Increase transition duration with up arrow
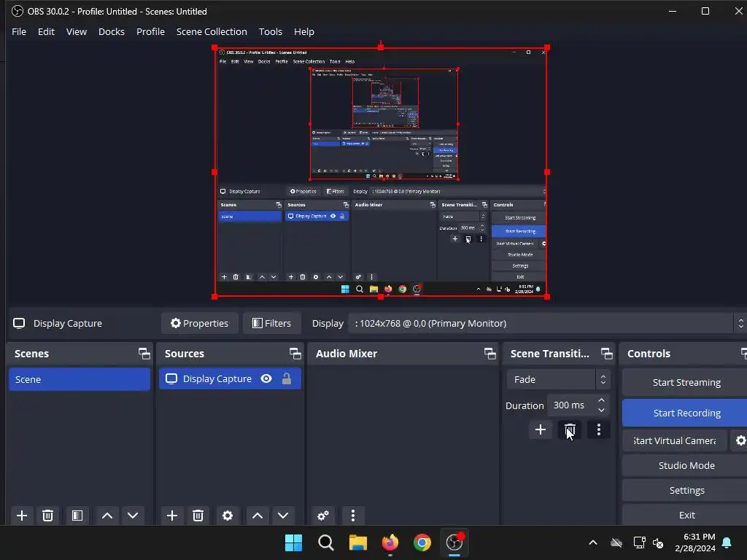 tap(601, 400)
